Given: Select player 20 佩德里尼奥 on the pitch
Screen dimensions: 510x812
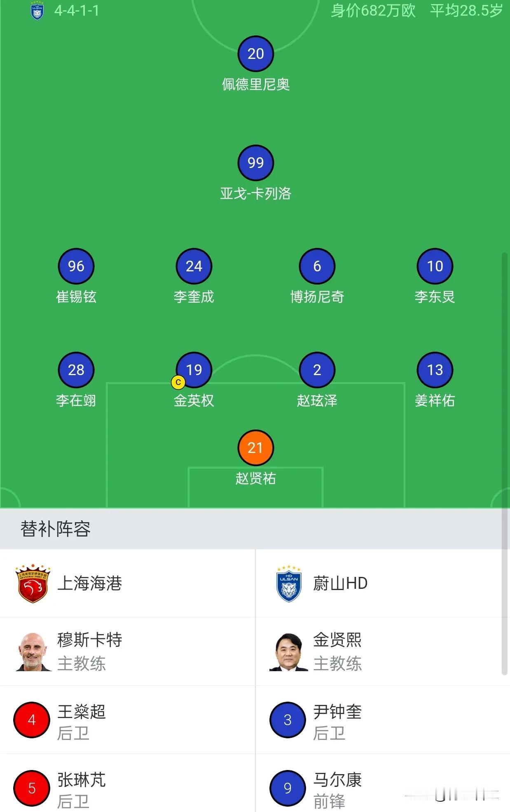Looking at the screenshot, I should coord(255,54).
